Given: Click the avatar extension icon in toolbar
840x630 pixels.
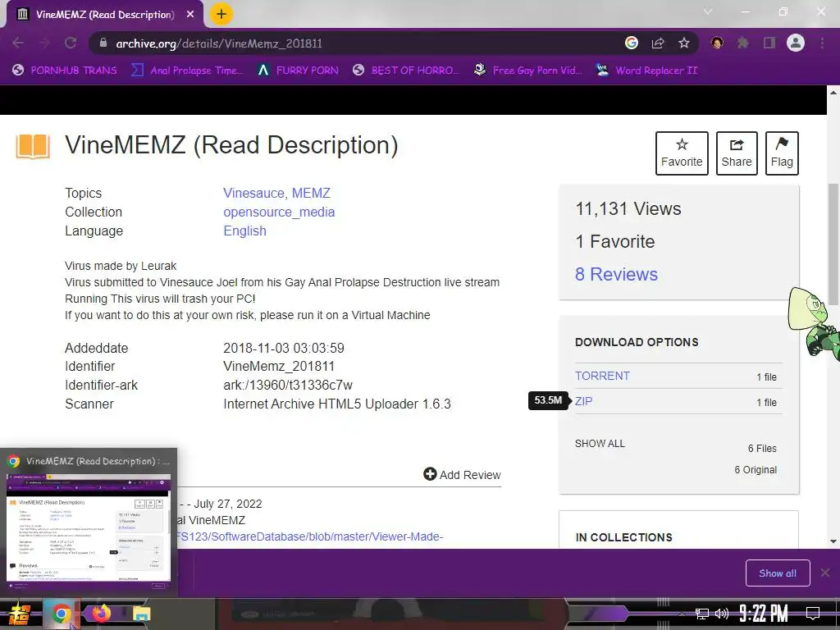Looking at the screenshot, I should coord(717,43).
